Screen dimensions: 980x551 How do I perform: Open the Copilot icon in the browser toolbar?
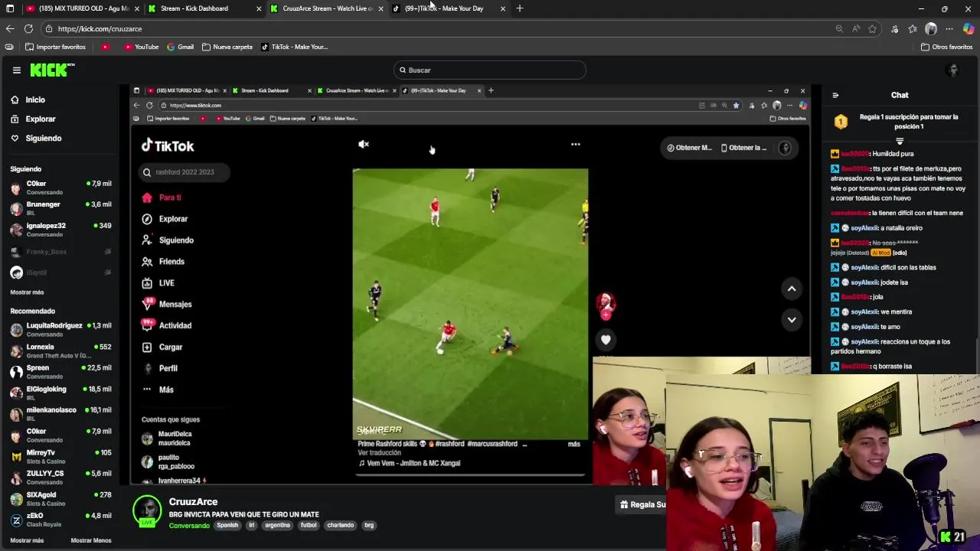tap(969, 29)
